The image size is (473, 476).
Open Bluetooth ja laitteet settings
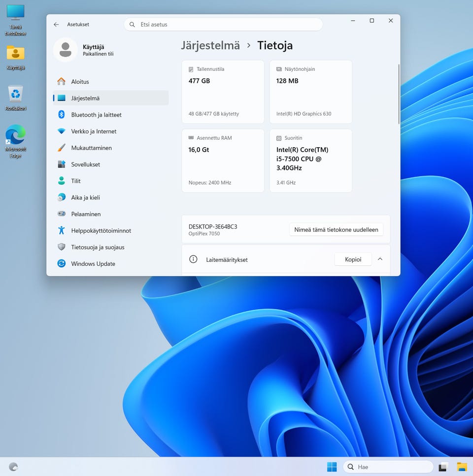[x=96, y=115]
